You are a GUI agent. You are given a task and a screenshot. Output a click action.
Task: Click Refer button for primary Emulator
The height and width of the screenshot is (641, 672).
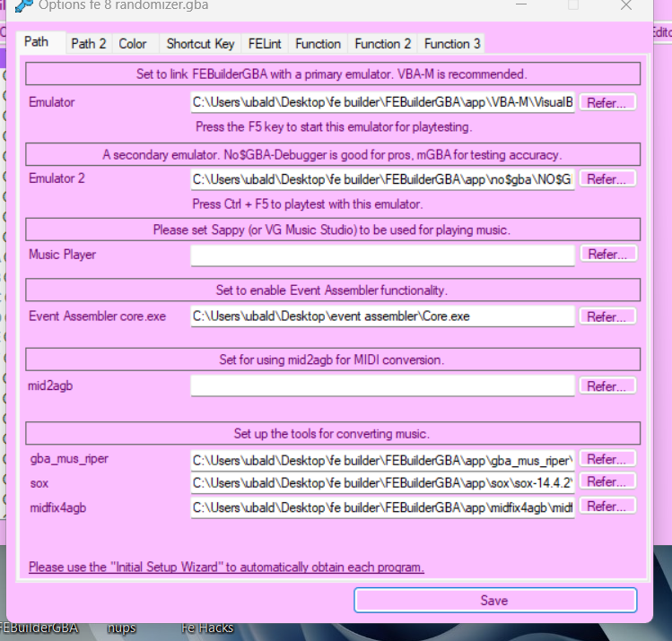pyautogui.click(x=607, y=102)
